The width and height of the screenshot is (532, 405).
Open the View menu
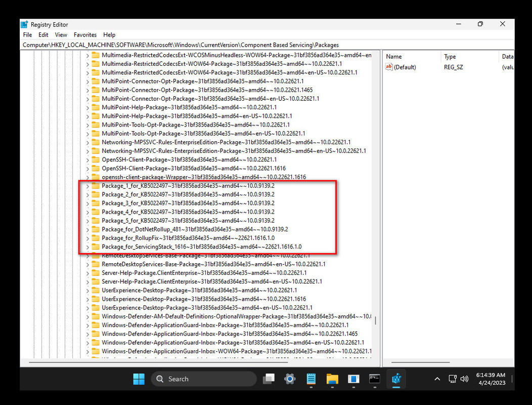coord(61,34)
